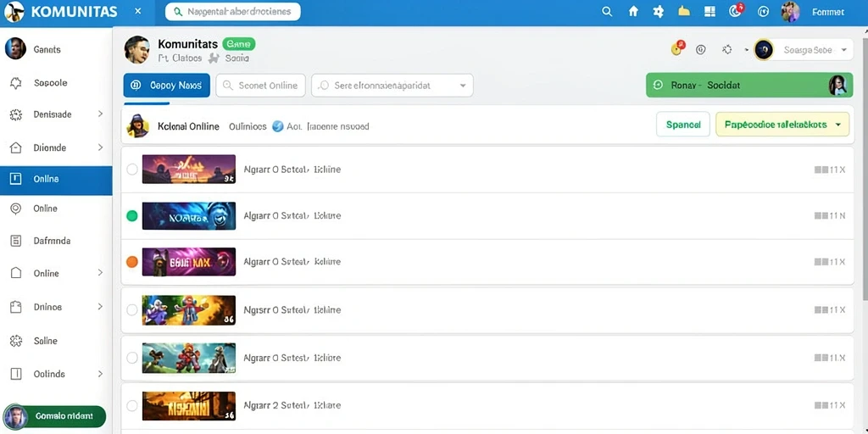Image resolution: width=868 pixels, height=434 pixels.
Task: Click the Spancal button
Action: pos(683,125)
